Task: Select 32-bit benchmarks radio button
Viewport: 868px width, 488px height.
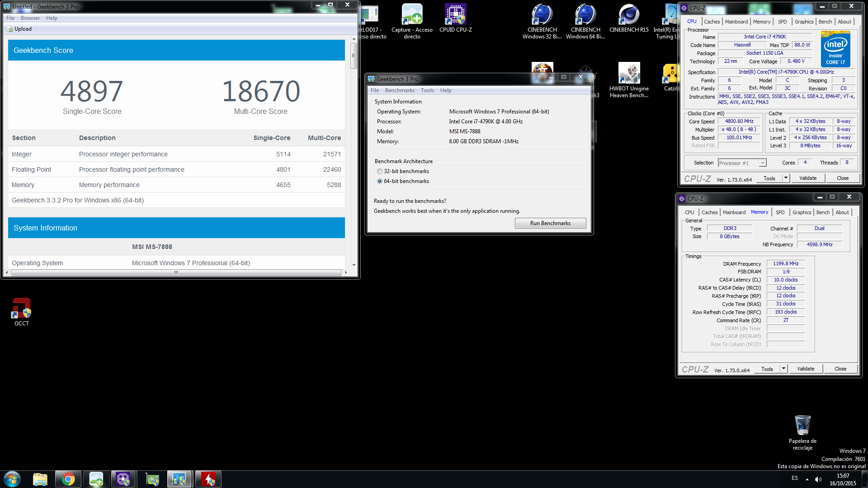Action: tap(380, 171)
